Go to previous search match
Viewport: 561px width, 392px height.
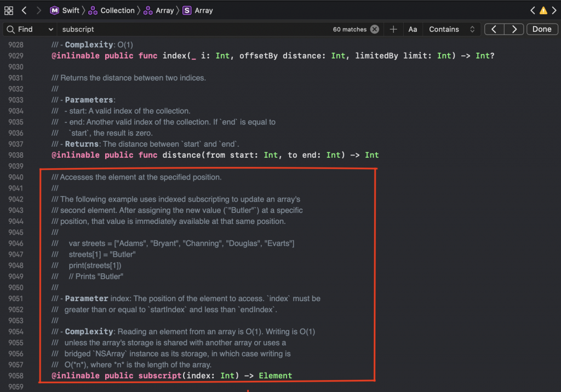coord(494,30)
